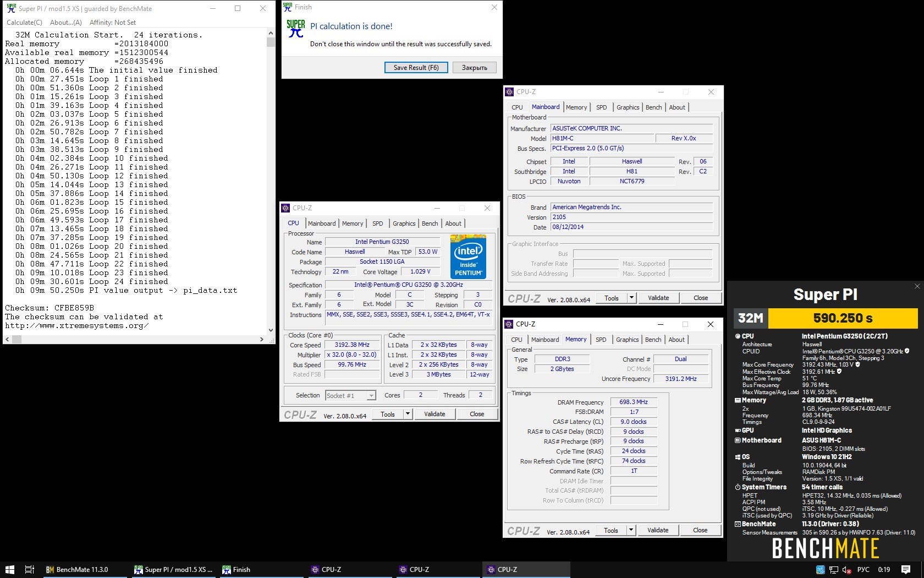
Task: Click Tools button in Memory CPU-Z window
Action: (611, 530)
